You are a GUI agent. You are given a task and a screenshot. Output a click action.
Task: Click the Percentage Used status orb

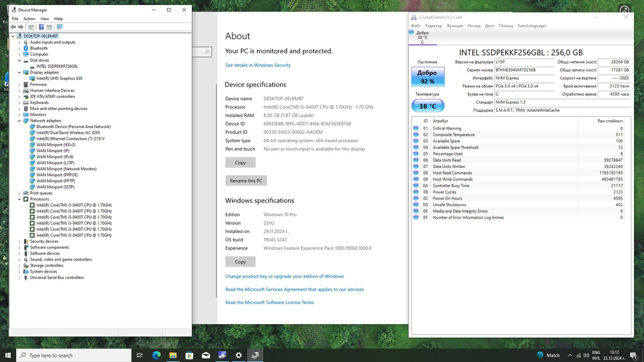coord(416,154)
